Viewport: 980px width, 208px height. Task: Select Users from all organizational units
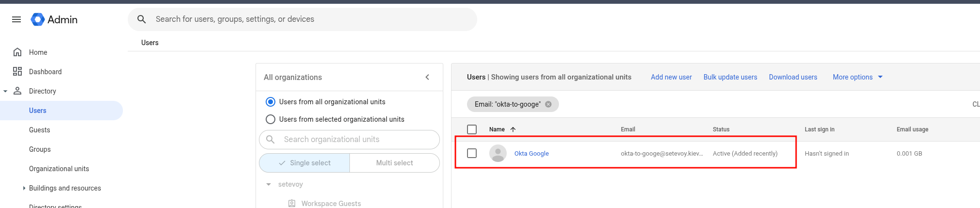tap(271, 102)
